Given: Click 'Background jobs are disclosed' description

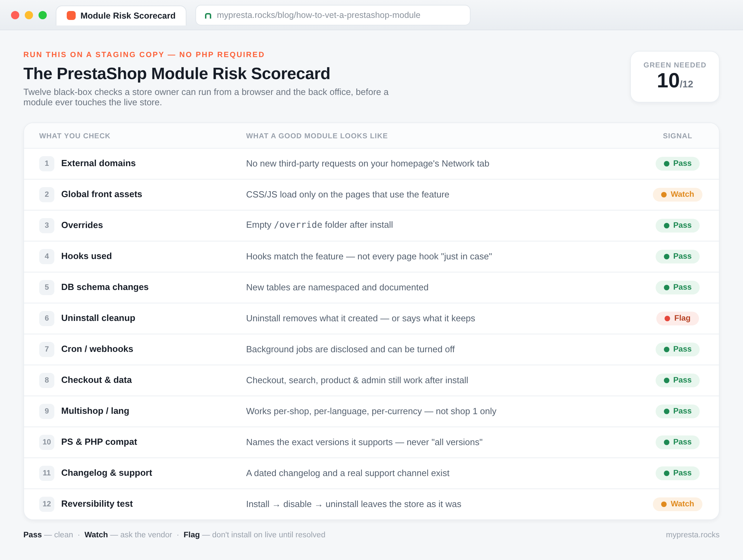Looking at the screenshot, I should coord(350,349).
